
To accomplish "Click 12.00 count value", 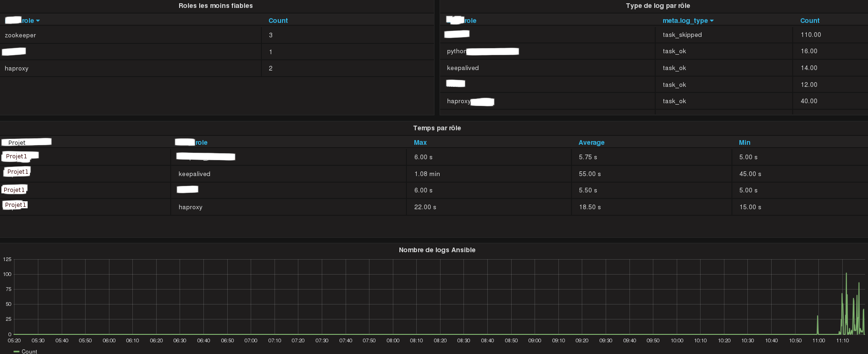I will click(x=809, y=85).
